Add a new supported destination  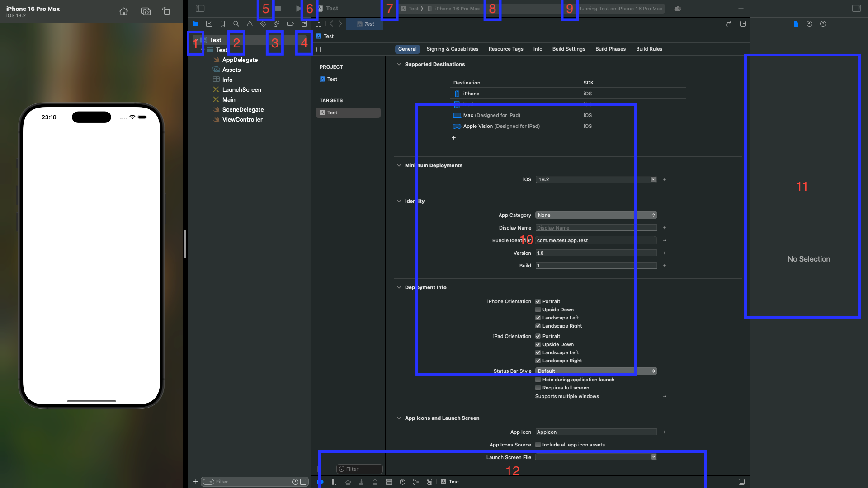(x=453, y=138)
